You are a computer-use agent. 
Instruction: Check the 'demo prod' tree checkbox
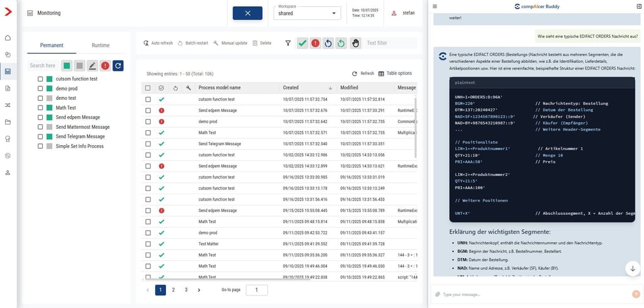[40, 88]
